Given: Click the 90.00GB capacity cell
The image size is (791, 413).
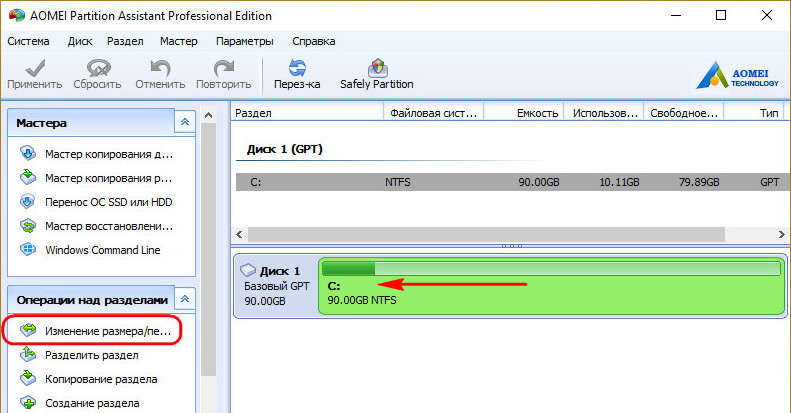Looking at the screenshot, I should tap(539, 182).
